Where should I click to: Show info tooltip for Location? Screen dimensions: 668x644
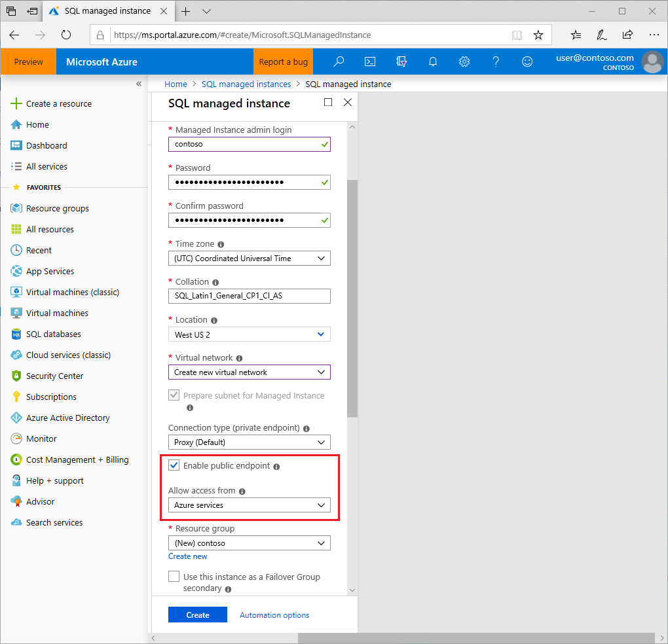coord(214,321)
